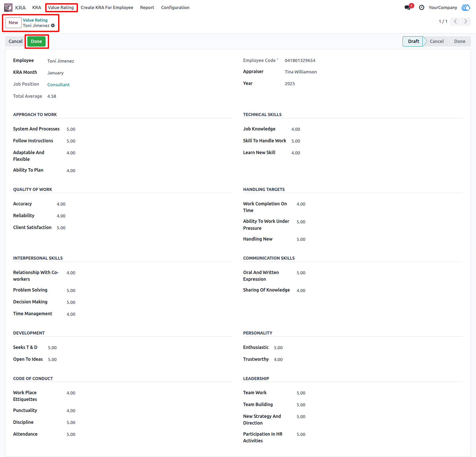Click the Client Satisfaction rating value

click(61, 228)
